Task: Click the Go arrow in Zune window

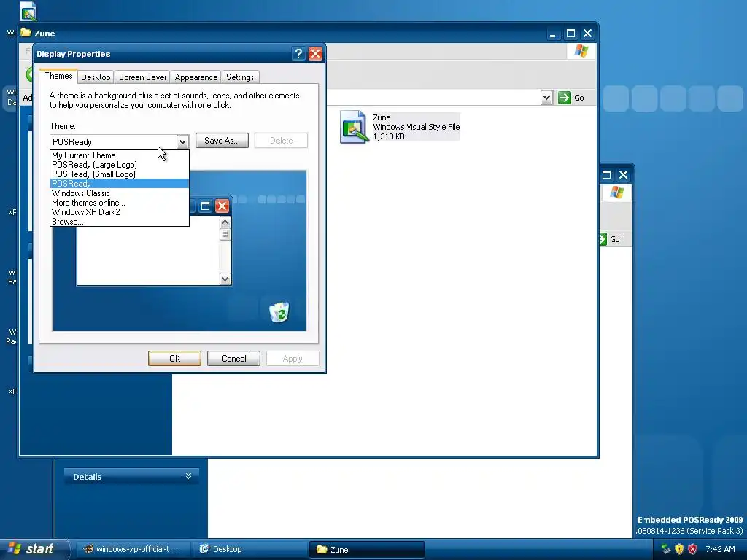Action: (x=565, y=98)
